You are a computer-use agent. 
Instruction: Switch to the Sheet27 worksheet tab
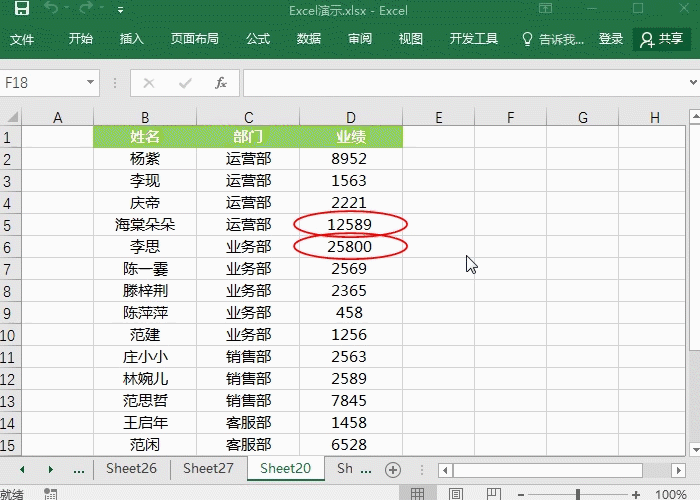point(208,468)
